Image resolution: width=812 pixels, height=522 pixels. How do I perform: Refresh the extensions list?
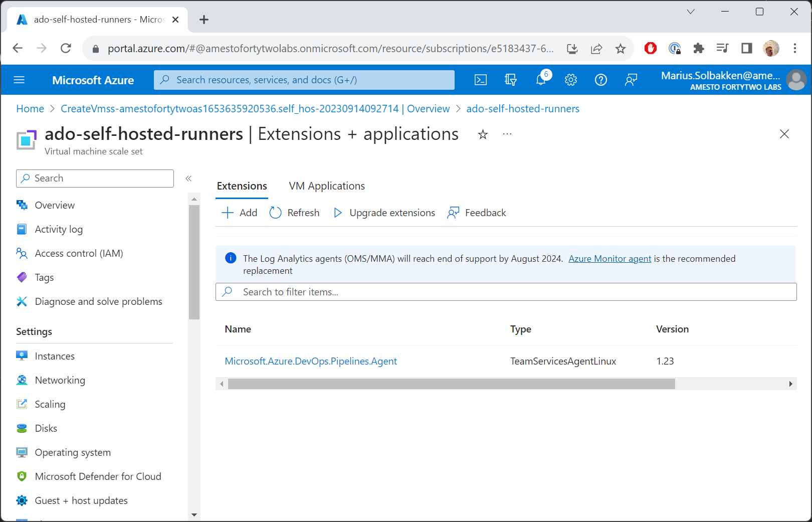295,213
